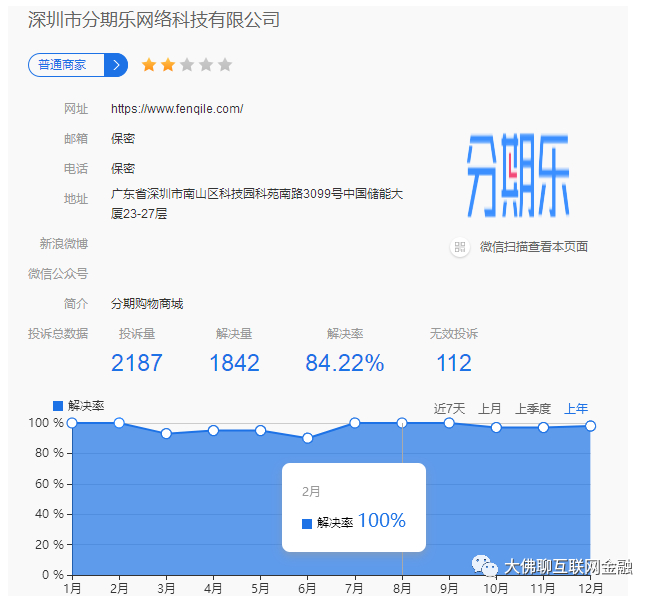Click the 无效投诉 label

454,334
